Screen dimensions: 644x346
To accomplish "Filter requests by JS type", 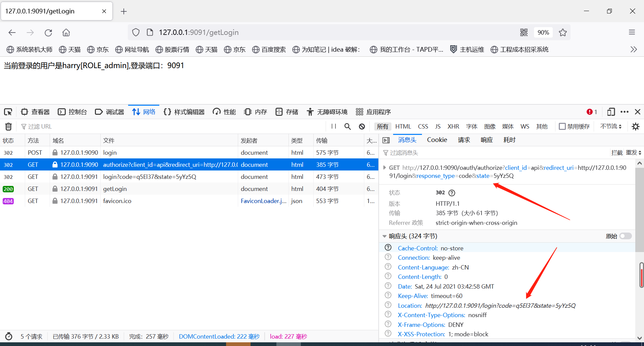I will coord(438,127).
